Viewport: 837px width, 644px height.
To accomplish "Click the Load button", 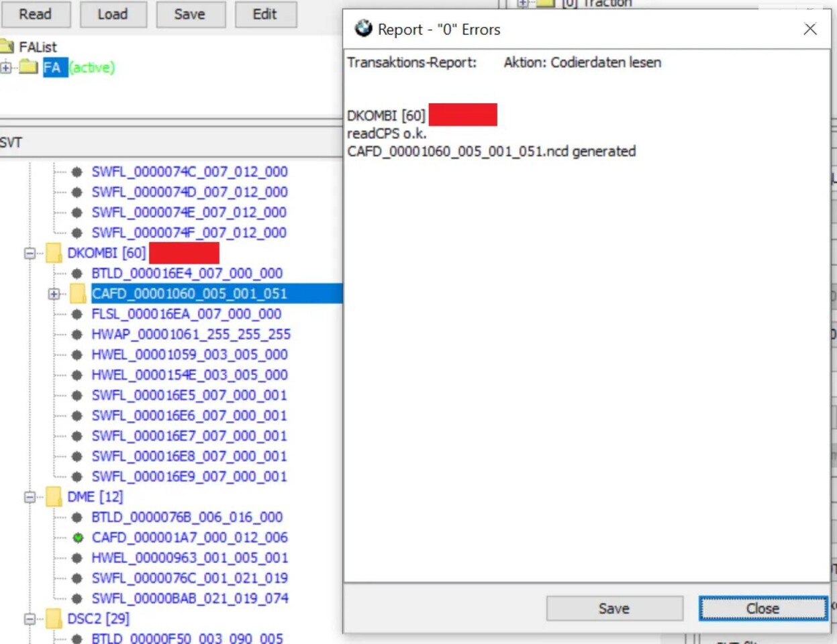I will coord(113,14).
